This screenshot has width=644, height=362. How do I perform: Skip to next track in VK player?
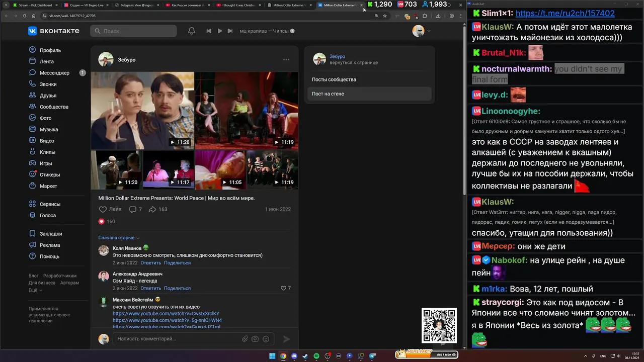tap(230, 31)
